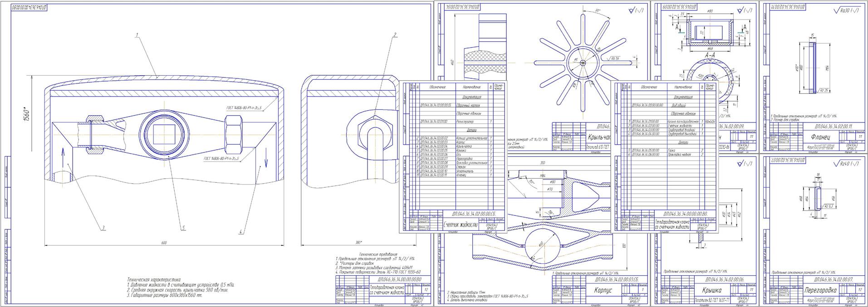Click the '380*' dimension under side view

[x=358, y=243]
